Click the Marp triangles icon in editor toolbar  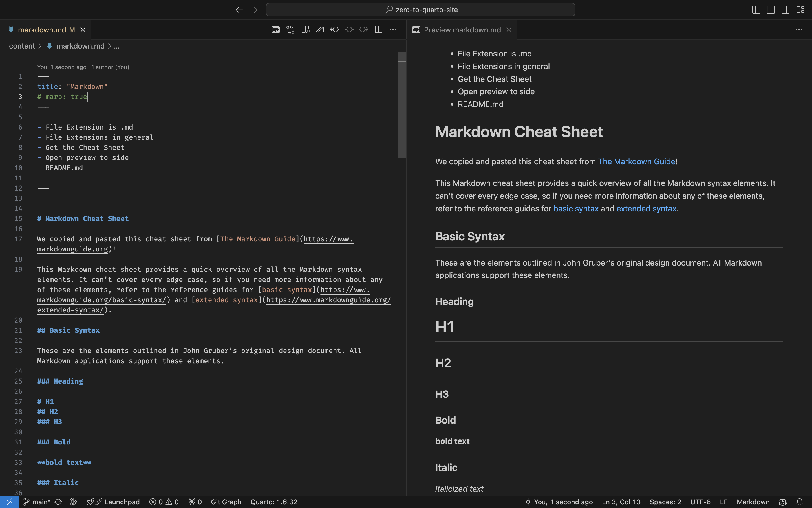[320, 30]
